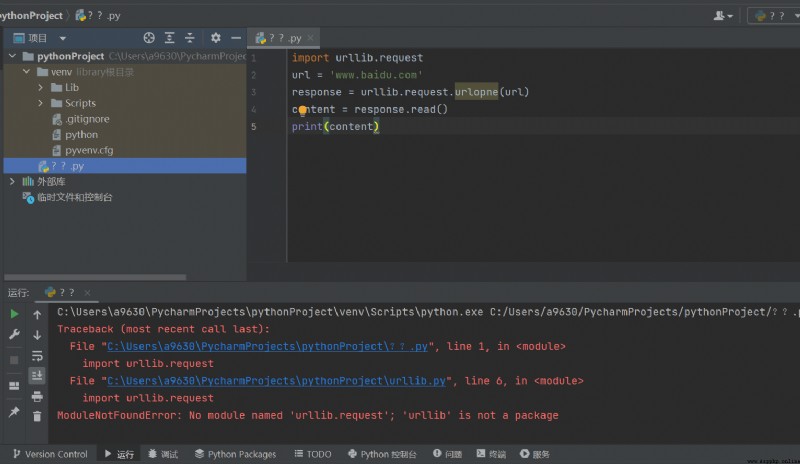Open the user account icon dropdown
The width and height of the screenshot is (800, 464).
click(723, 16)
